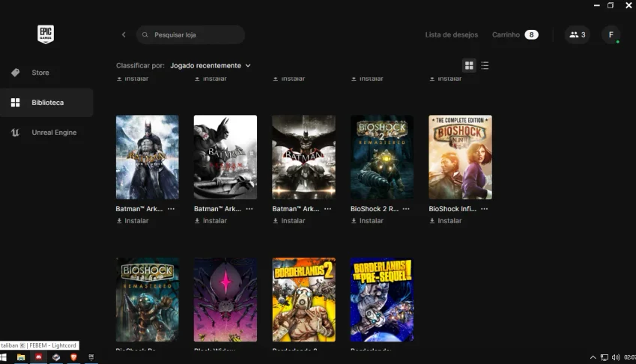The image size is (636, 364).
Task: Click Instalar under BioShock 2 R...
Action: (x=366, y=221)
